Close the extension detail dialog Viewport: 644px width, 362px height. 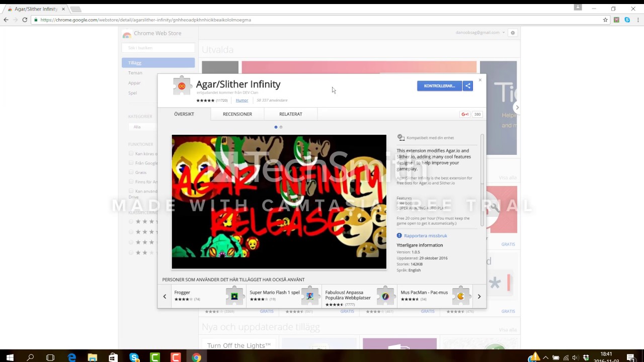(x=480, y=79)
